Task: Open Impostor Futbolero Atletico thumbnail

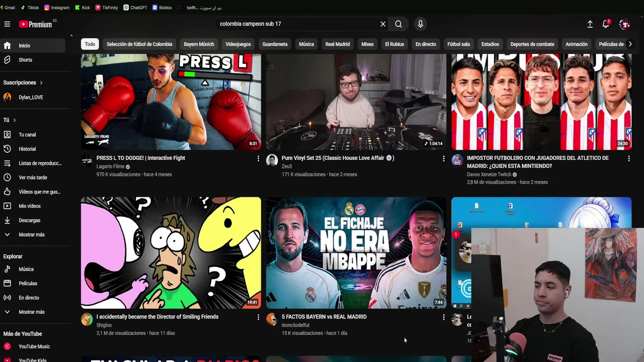Action: 541,102
